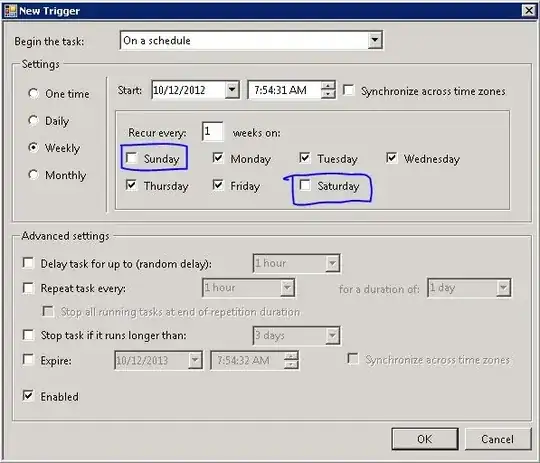Viewport: 540px width, 463px height.
Task: Close the New Trigger dialog
Action: (529, 11)
